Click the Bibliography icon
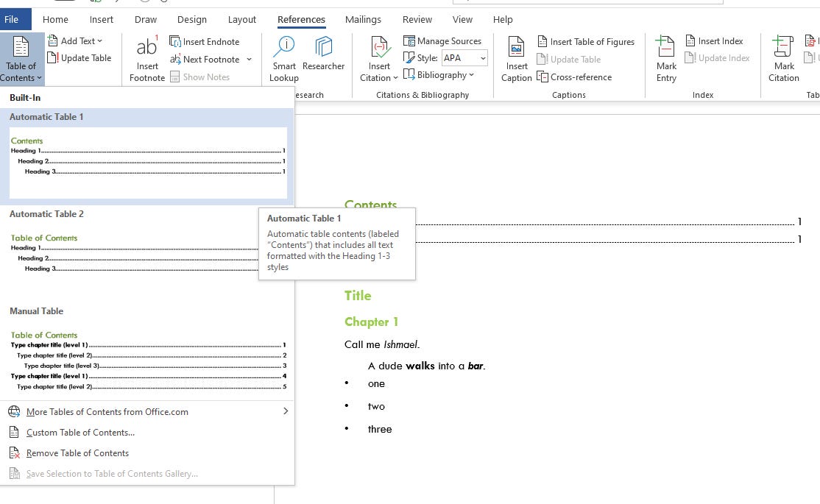 [409, 74]
